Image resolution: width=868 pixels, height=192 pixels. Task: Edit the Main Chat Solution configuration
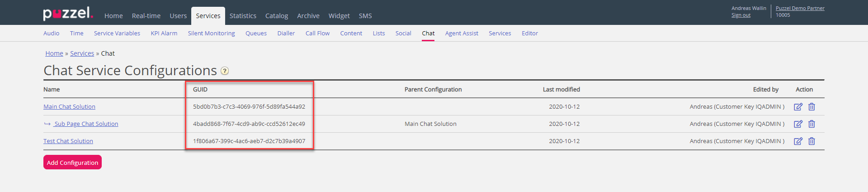click(798, 107)
